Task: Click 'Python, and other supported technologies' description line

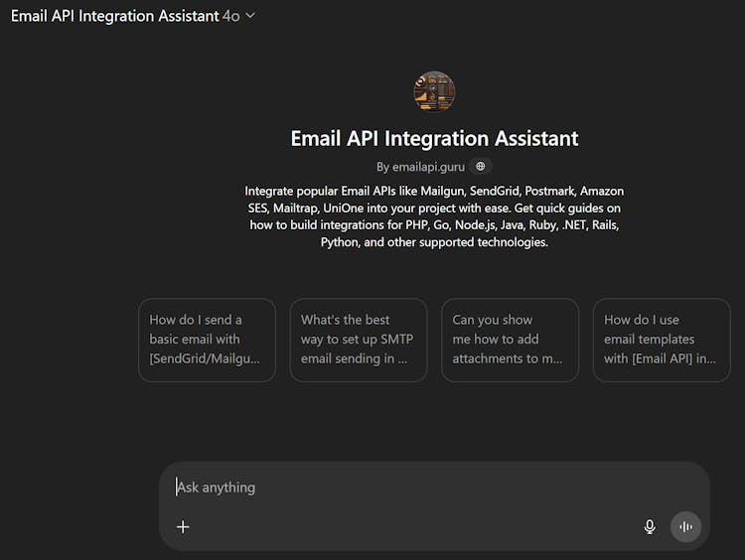Action: tap(434, 242)
